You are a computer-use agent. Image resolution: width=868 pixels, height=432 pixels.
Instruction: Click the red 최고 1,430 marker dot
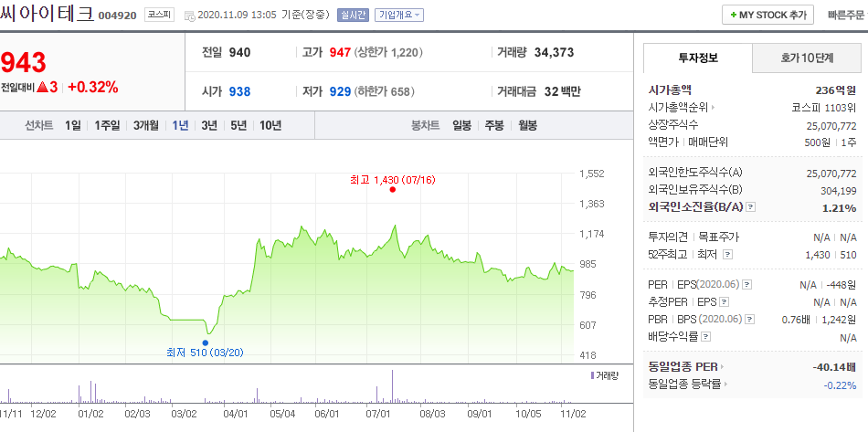pyautogui.click(x=393, y=189)
